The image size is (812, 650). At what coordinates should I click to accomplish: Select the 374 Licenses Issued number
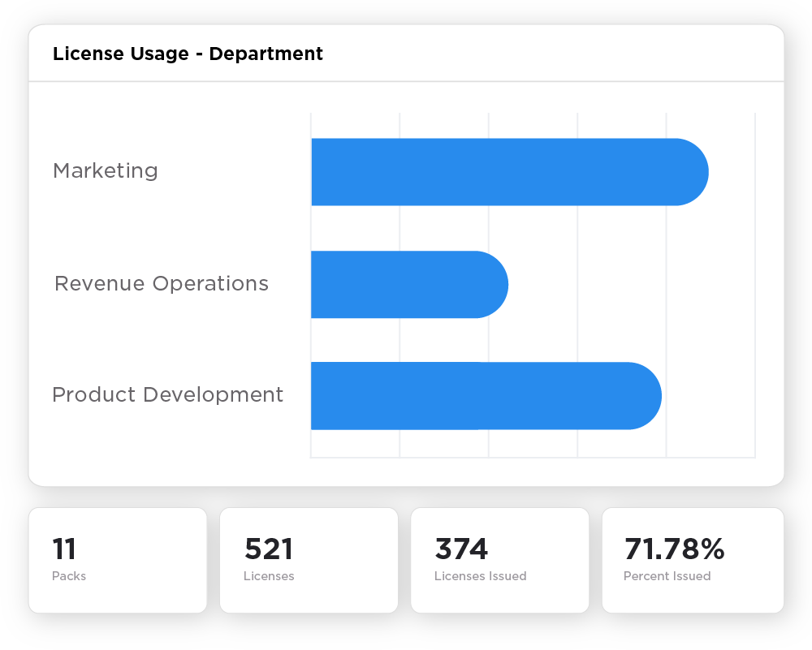pyautogui.click(x=460, y=549)
